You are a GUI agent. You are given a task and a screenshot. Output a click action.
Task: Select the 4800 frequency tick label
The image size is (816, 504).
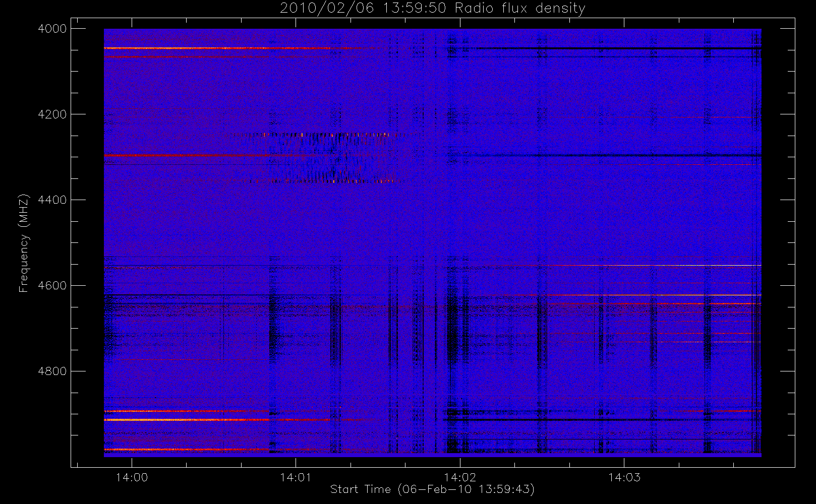point(52,371)
